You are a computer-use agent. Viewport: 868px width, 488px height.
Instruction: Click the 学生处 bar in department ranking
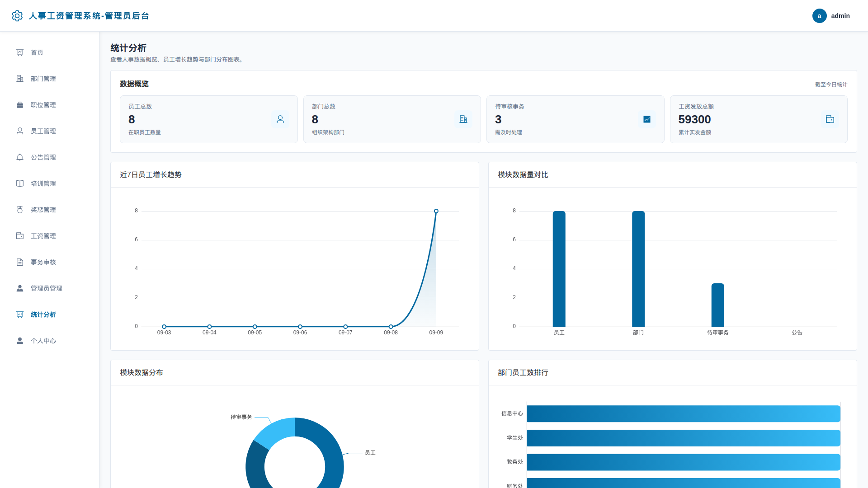click(684, 438)
